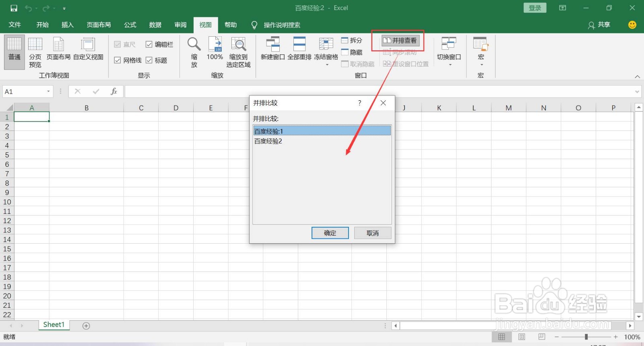Click the 100% zoom level indicator

632,337
